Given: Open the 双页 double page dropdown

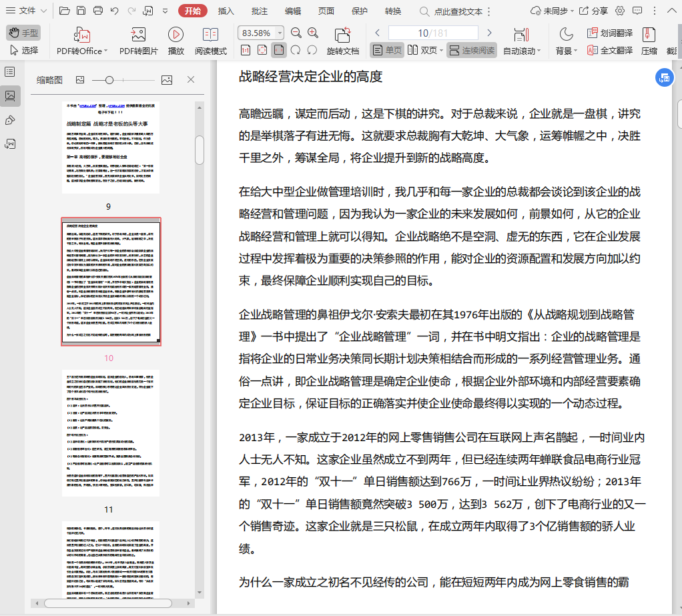Looking at the screenshot, I should pyautogui.click(x=425, y=51).
